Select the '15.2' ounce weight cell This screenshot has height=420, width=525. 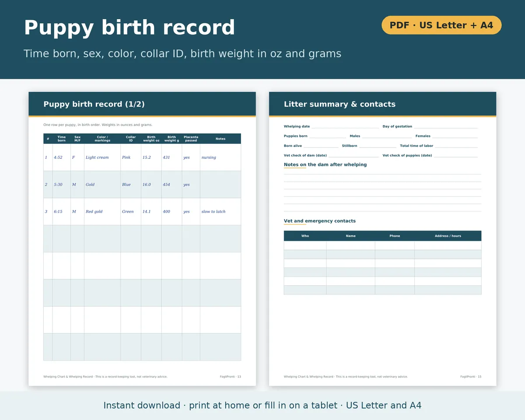151,157
